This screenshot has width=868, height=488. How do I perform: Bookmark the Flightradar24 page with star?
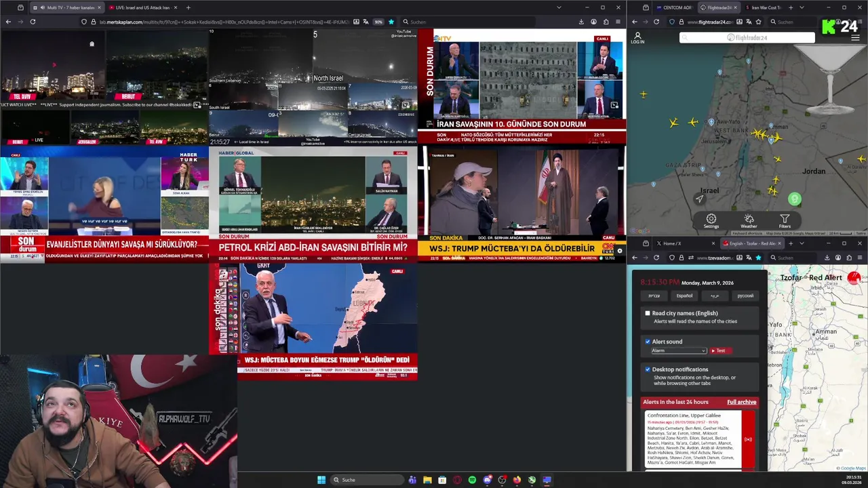coord(758,22)
